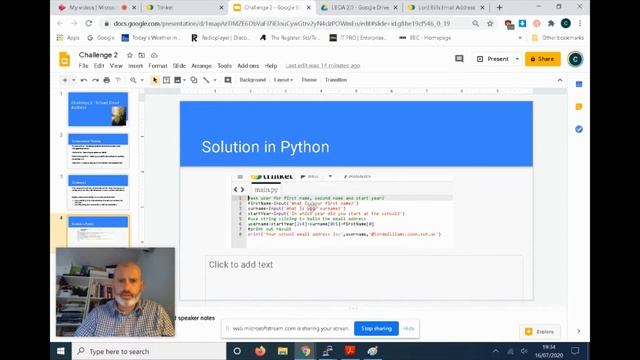Reload the browser page
Image resolution: width=640 pixels, height=360 pixels.
(89, 23)
